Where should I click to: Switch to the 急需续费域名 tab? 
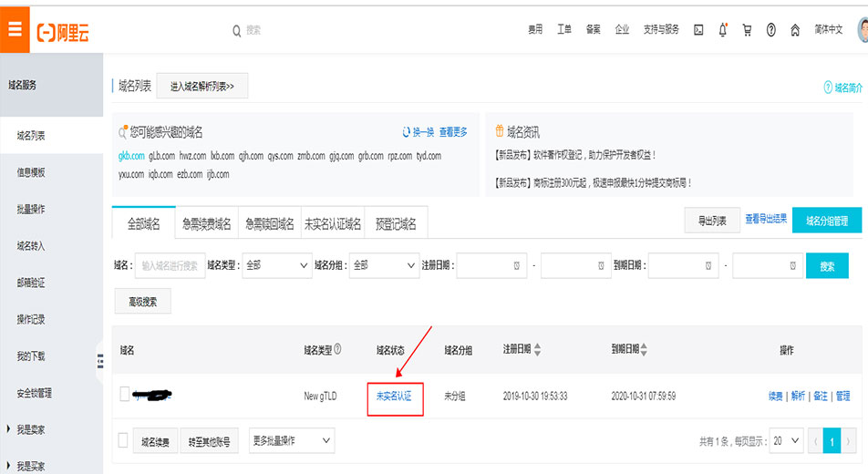click(206, 224)
